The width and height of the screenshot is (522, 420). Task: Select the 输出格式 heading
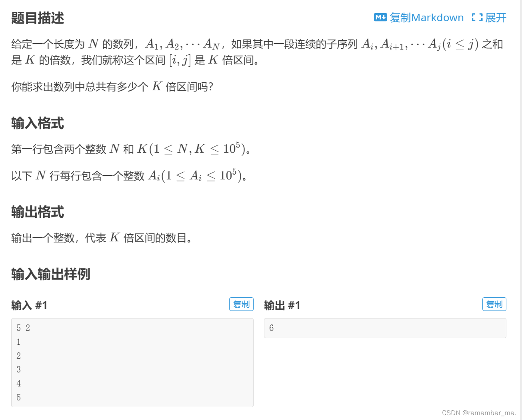click(37, 212)
